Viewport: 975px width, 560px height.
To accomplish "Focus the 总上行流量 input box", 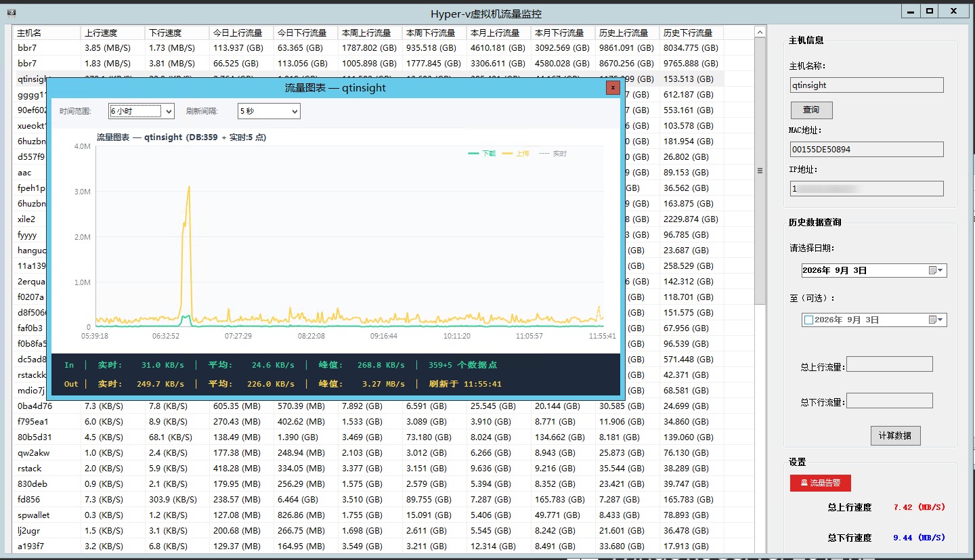I will (x=889, y=364).
